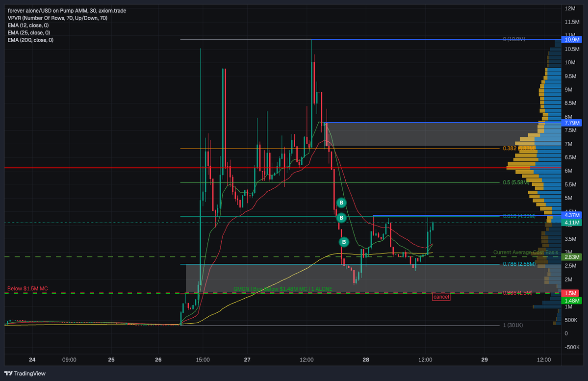This screenshot has width=588, height=381.
Task: Click the 11.5M tick on the price axis
Action: point(572,22)
